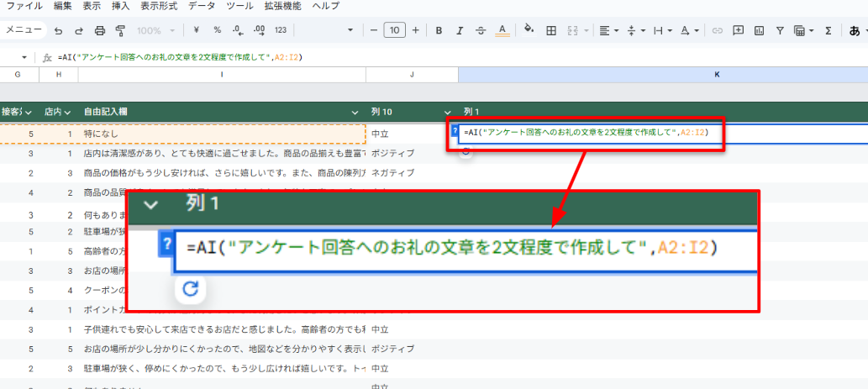Expand the 店内 column filter chevron

tap(67, 113)
